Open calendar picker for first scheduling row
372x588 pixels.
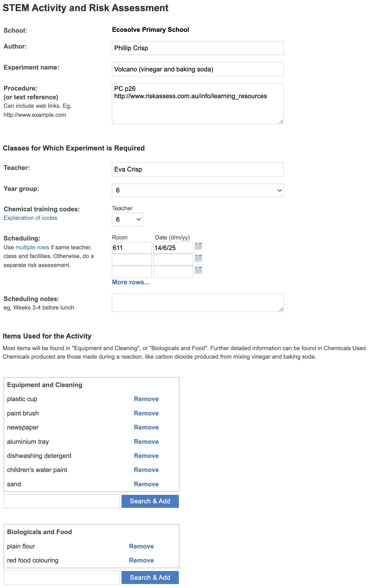point(198,246)
